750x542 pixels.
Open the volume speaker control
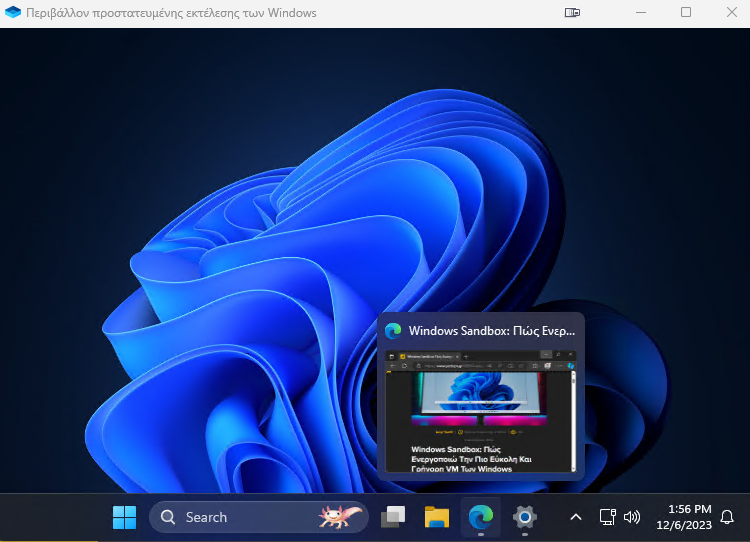[x=632, y=517]
